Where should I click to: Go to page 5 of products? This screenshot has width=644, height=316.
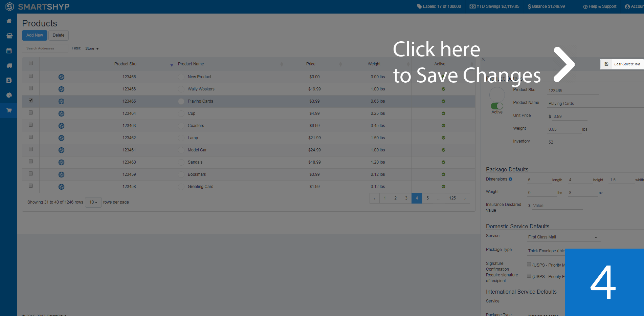point(427,198)
